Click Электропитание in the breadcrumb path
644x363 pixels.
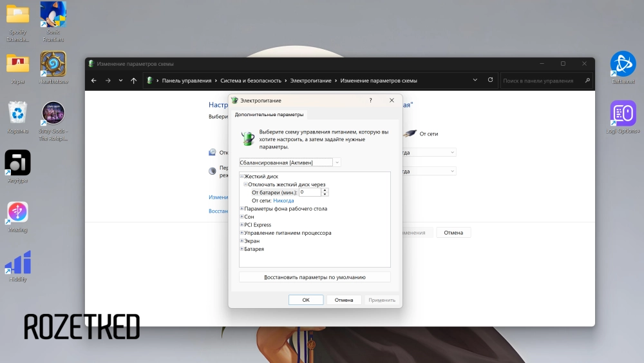click(x=310, y=81)
